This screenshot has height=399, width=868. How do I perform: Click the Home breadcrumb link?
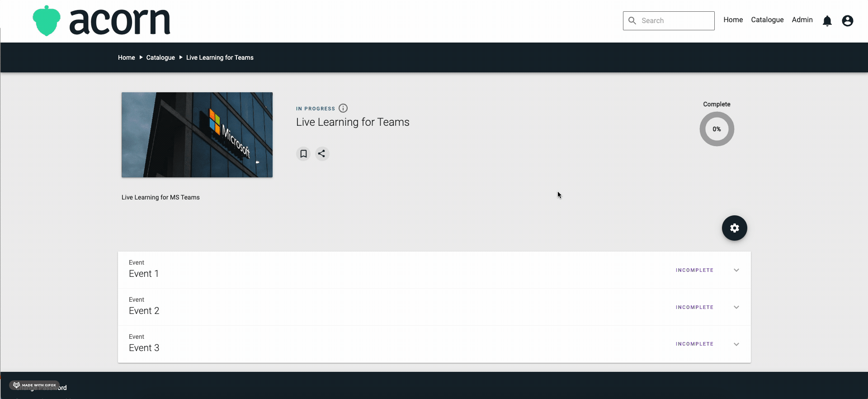[127, 57]
